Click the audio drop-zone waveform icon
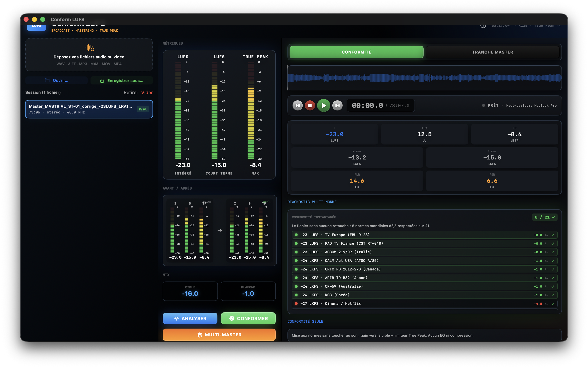 point(90,47)
